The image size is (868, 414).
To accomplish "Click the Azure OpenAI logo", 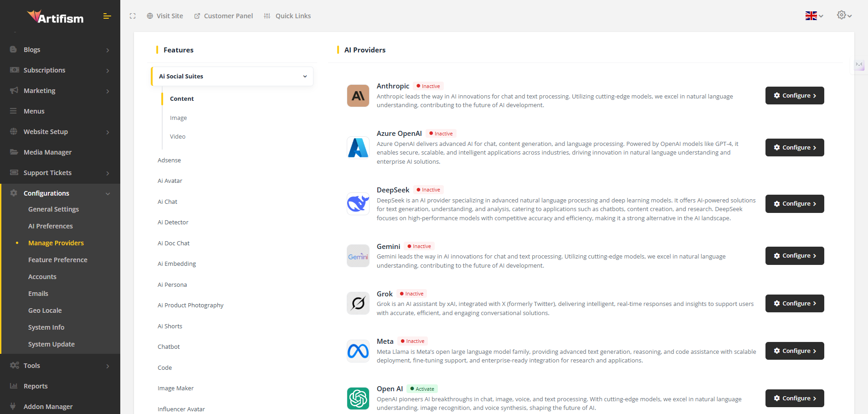I will [x=358, y=148].
